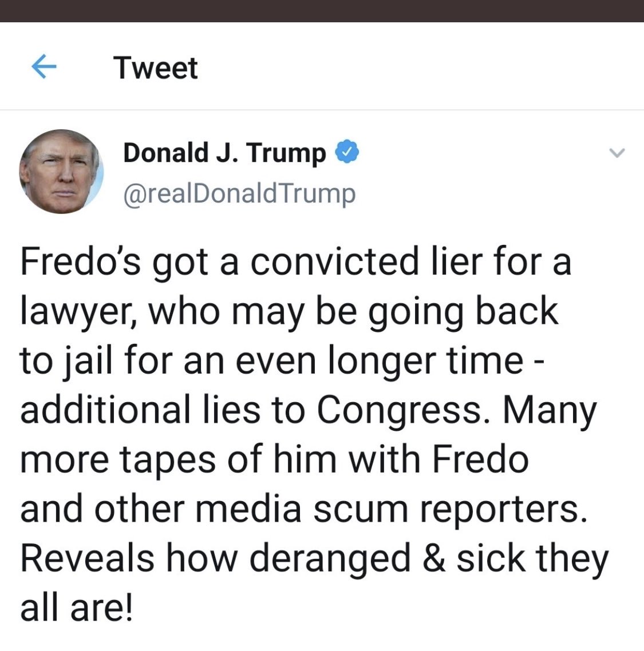Go back using the blue arrow

[44, 68]
